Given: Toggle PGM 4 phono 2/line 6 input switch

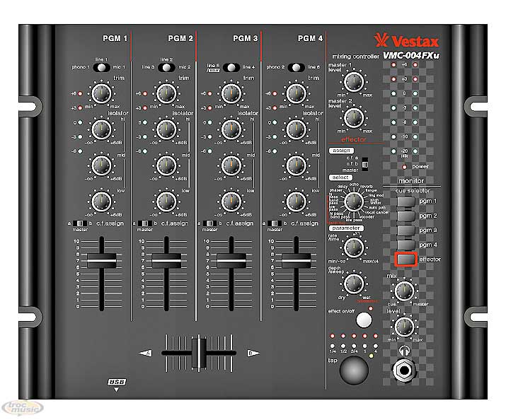Looking at the screenshot, I should pos(296,67).
